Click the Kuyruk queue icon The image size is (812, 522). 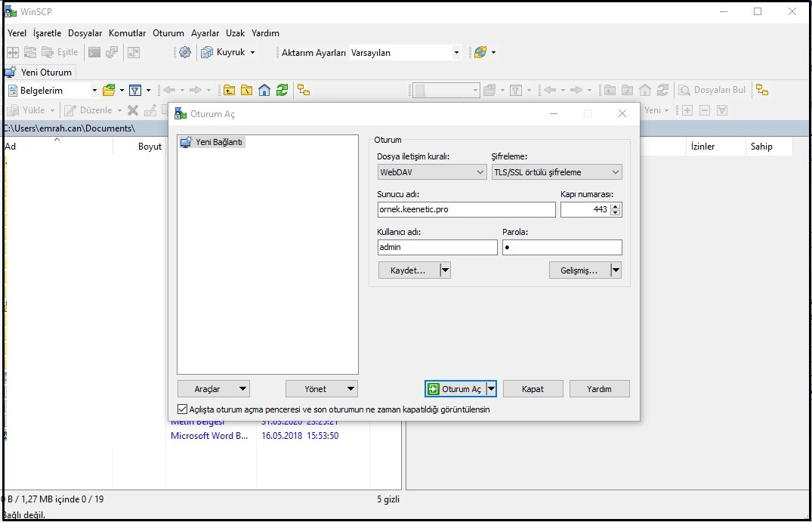pyautogui.click(x=207, y=52)
